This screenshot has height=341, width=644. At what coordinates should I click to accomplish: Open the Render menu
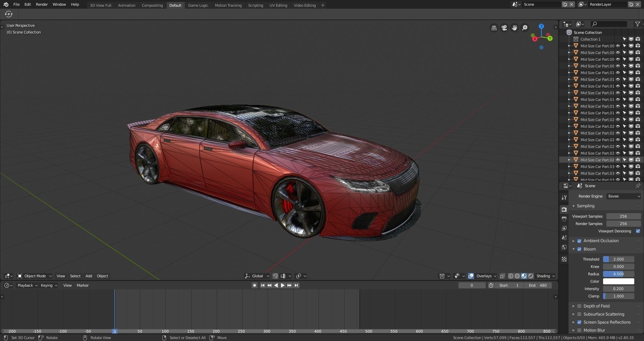[x=42, y=4]
